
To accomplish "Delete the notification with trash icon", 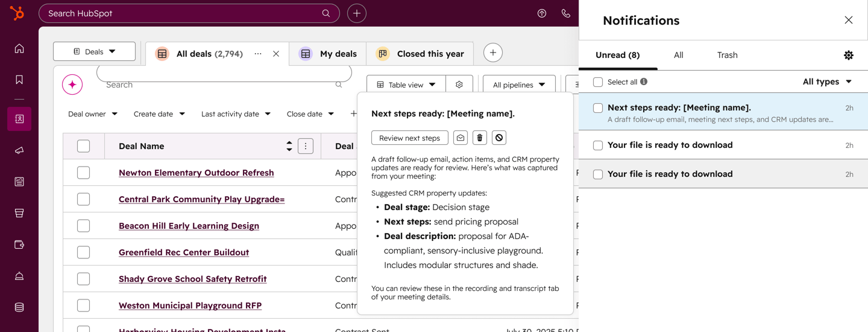I will pyautogui.click(x=480, y=138).
